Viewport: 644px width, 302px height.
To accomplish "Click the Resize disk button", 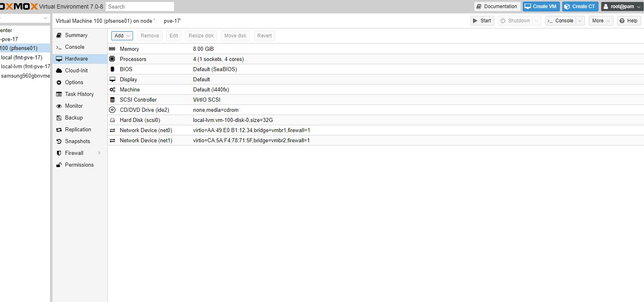I will tap(201, 36).
